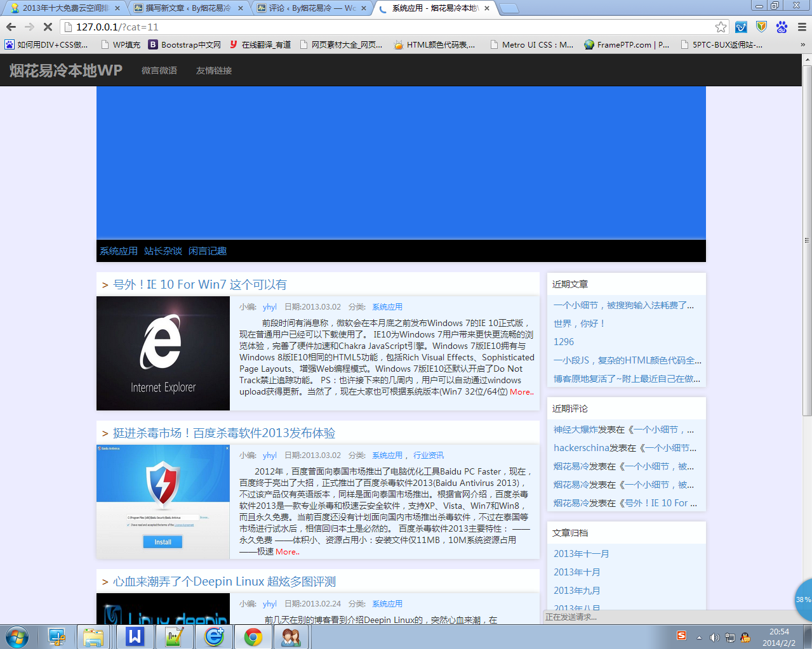Open the 5PTC-BUX返佣站 bookmark

721,44
